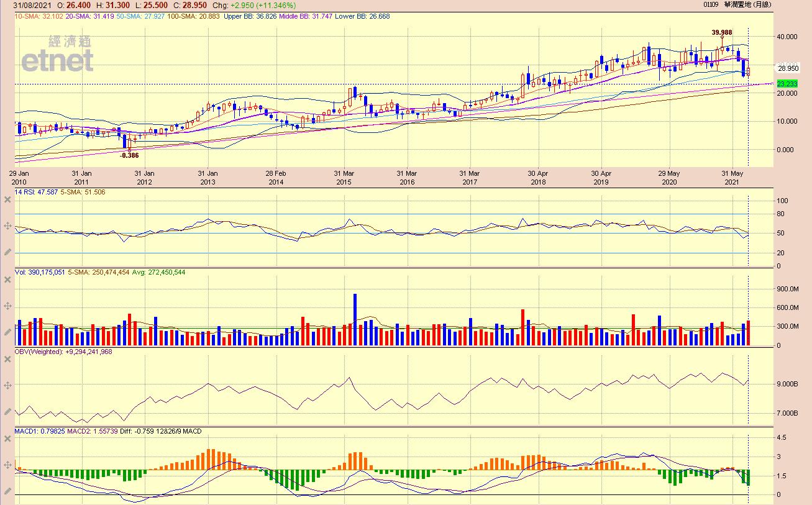Edit MACD parameters via pencil icon

coord(7,491)
